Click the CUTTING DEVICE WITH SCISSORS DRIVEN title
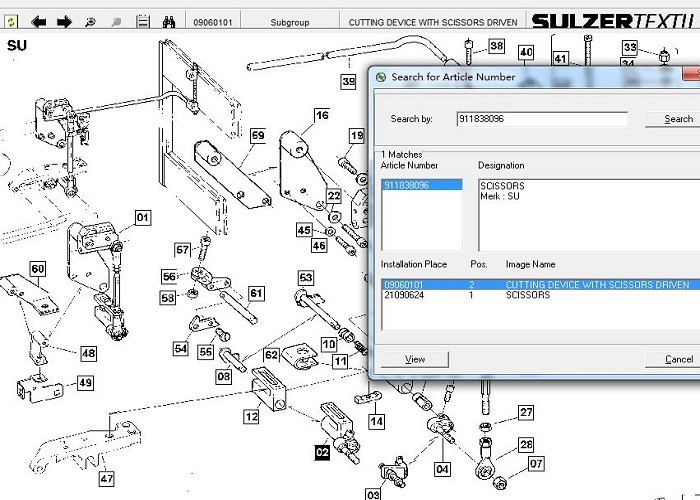 point(433,22)
